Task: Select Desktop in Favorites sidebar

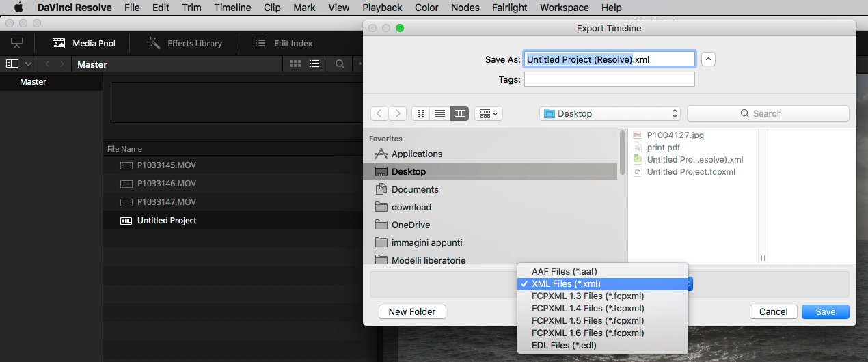Action: coord(490,171)
